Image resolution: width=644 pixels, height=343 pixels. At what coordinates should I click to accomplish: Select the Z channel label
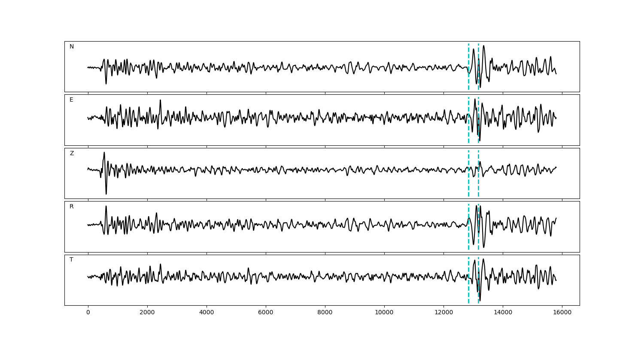click(72, 153)
